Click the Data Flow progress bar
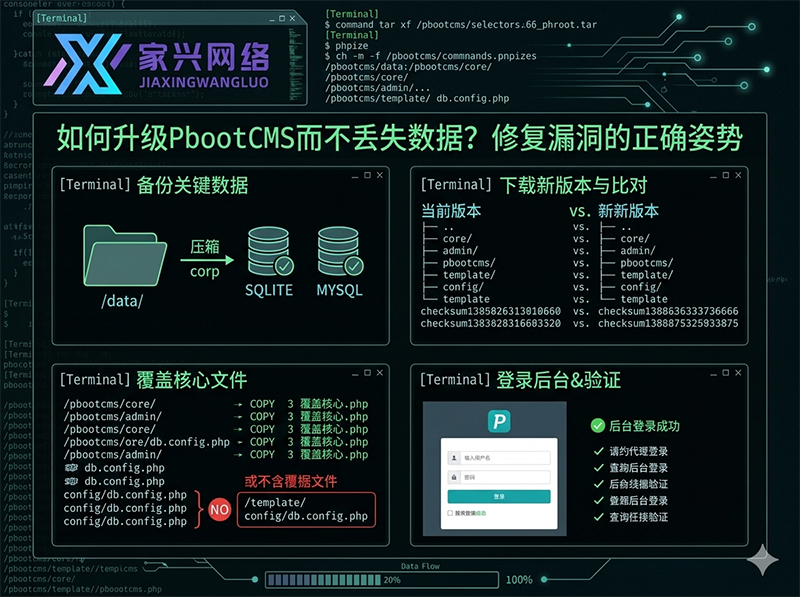Image resolution: width=800 pixels, height=597 pixels. click(382, 580)
